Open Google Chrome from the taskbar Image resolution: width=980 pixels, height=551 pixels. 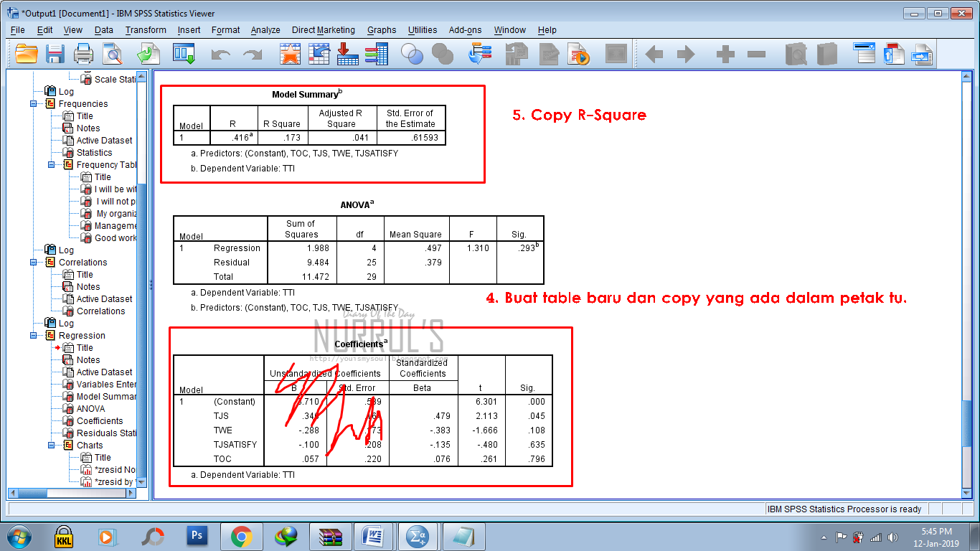242,537
